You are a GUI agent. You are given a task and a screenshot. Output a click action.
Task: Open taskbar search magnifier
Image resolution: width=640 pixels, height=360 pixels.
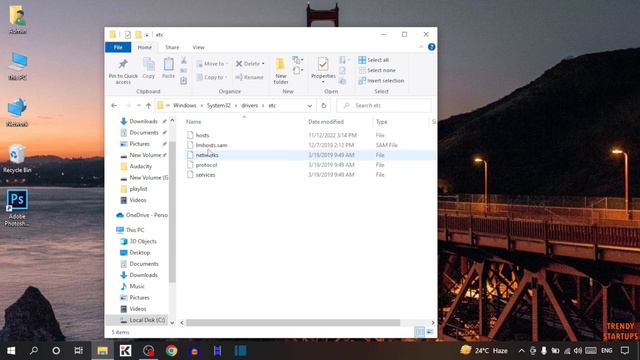tap(34, 351)
